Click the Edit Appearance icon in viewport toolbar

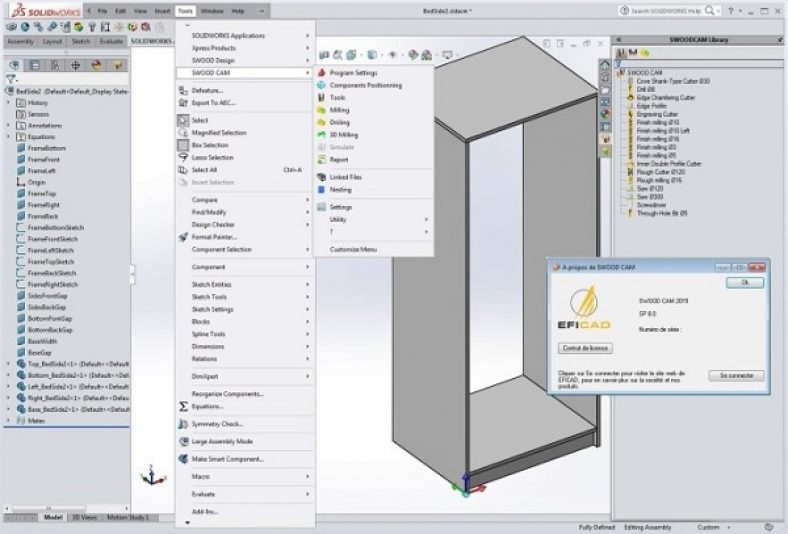[x=413, y=55]
